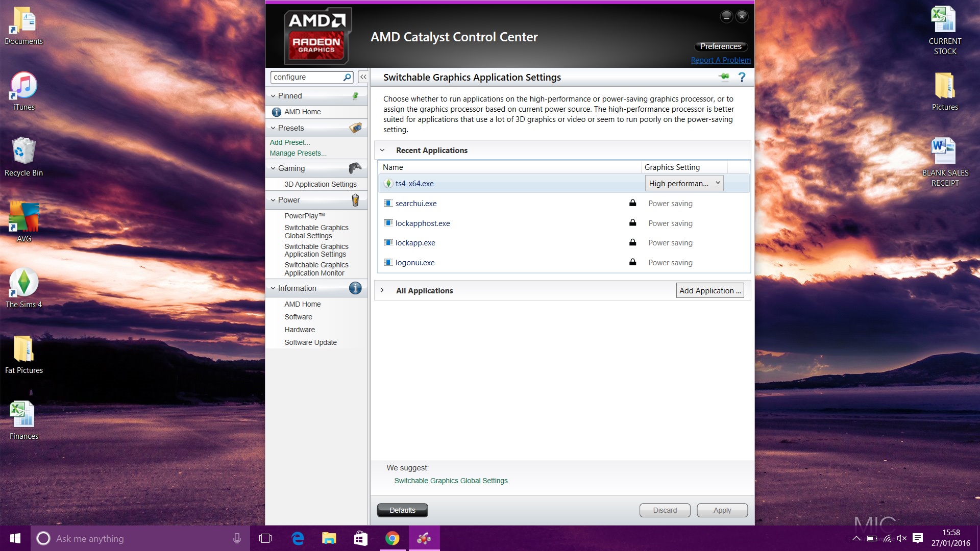The image size is (980, 551).
Task: Open graphics setting dropdown for ts4_x64.exe
Action: tap(684, 183)
